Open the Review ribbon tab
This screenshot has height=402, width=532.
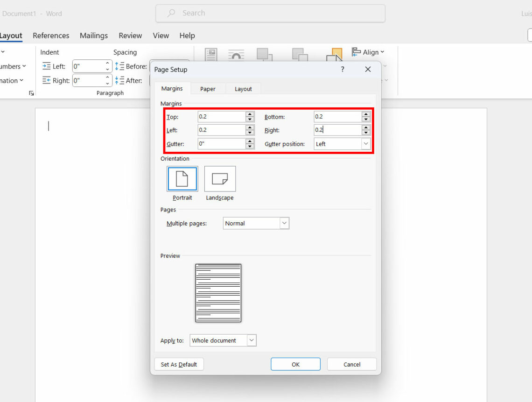click(130, 35)
